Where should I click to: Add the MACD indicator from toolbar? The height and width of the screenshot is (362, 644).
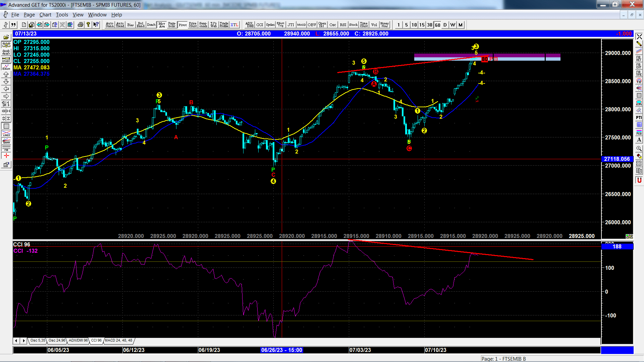pos(302,25)
